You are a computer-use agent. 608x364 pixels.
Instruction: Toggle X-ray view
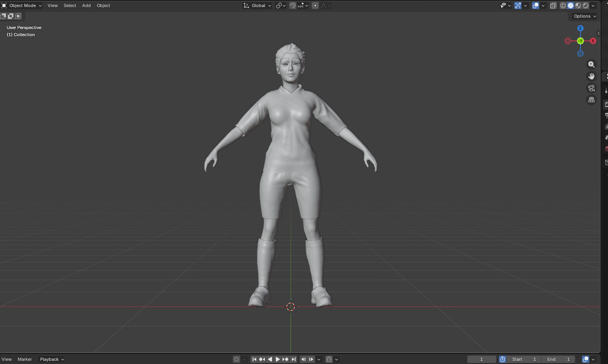pyautogui.click(x=553, y=6)
